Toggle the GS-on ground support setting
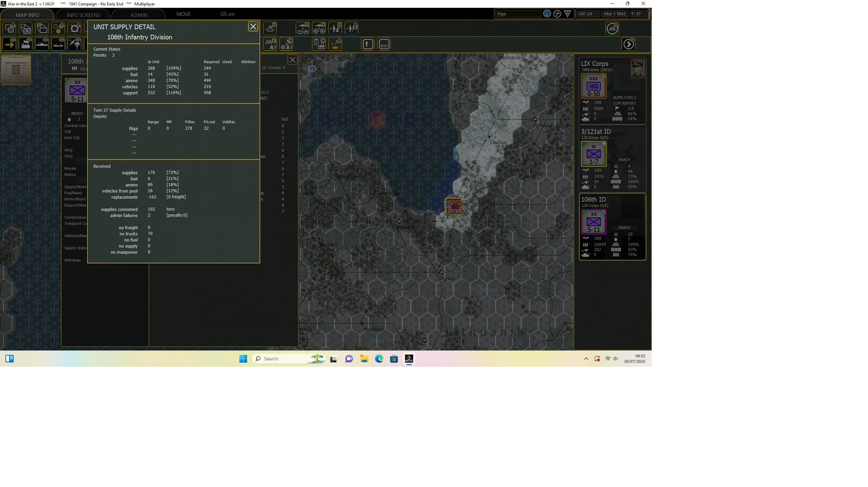Image resolution: width=868 pixels, height=487 pixels. coord(227,14)
